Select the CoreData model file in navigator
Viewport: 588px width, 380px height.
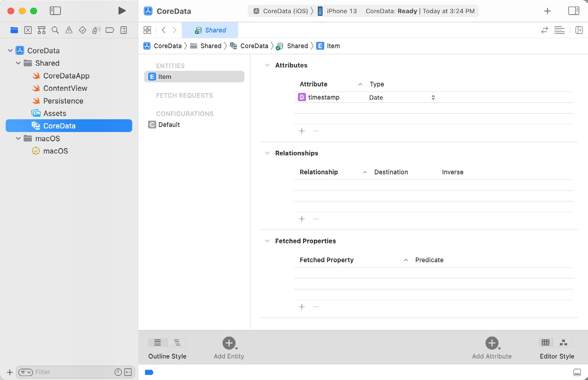pyautogui.click(x=69, y=126)
